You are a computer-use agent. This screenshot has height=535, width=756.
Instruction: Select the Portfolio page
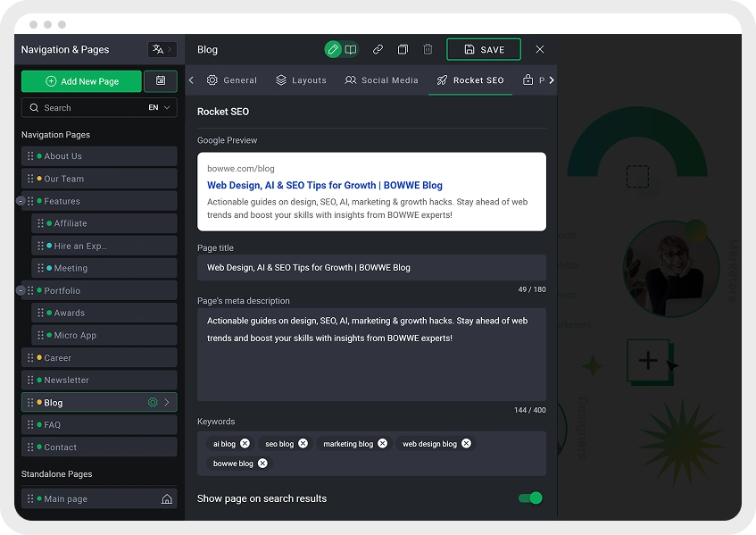[x=99, y=290]
